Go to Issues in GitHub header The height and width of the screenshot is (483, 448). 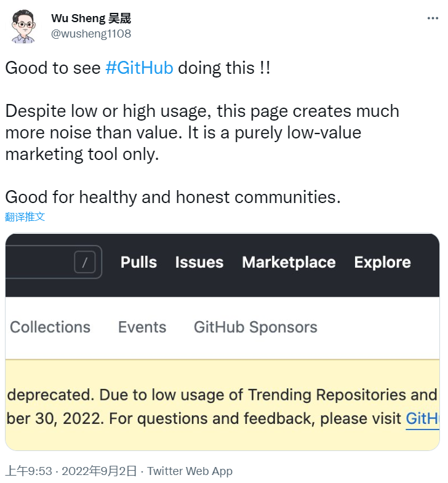199,263
